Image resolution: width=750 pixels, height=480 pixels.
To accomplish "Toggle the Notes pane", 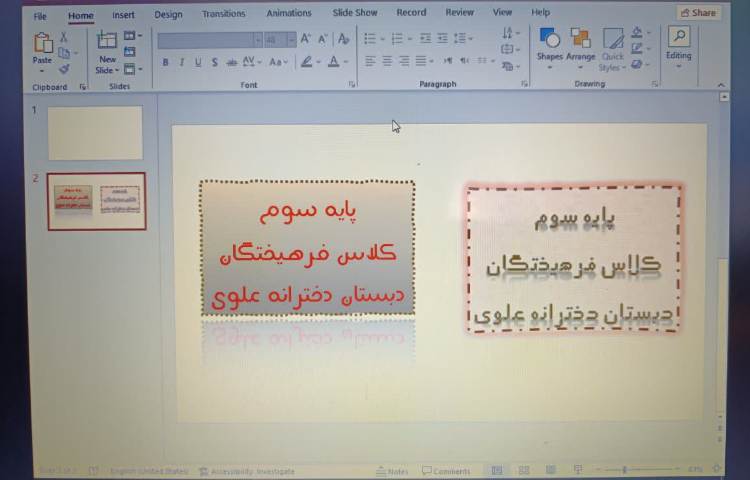I will click(x=392, y=471).
